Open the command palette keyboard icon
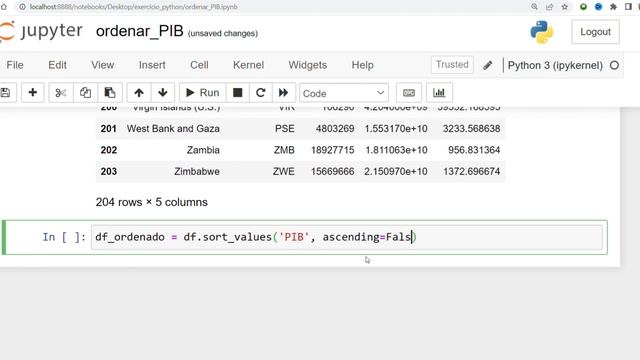Viewport: 640px width, 360px height. (409, 93)
